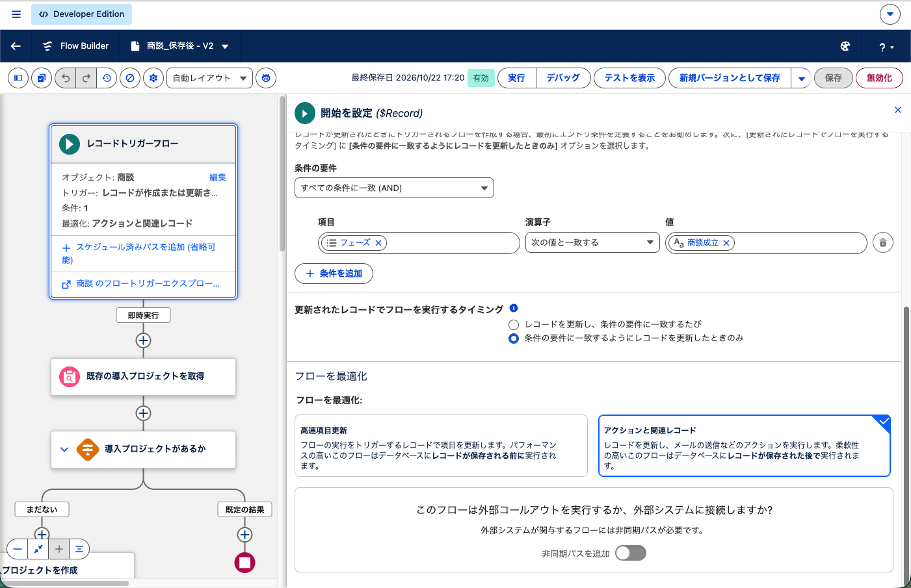Screen dimensions: 911x588
Task: Redo the last change
Action: tap(86, 78)
